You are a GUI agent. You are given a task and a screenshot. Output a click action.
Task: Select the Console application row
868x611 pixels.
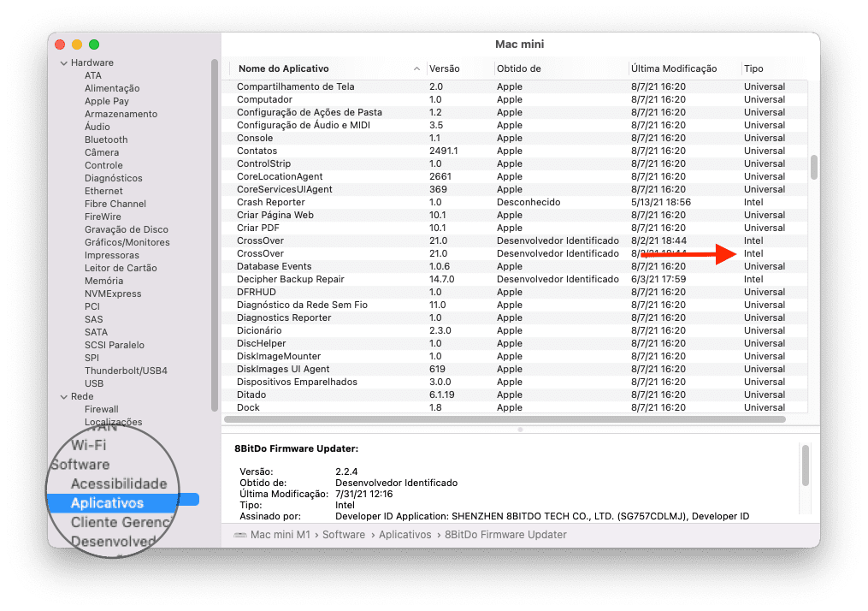point(514,138)
